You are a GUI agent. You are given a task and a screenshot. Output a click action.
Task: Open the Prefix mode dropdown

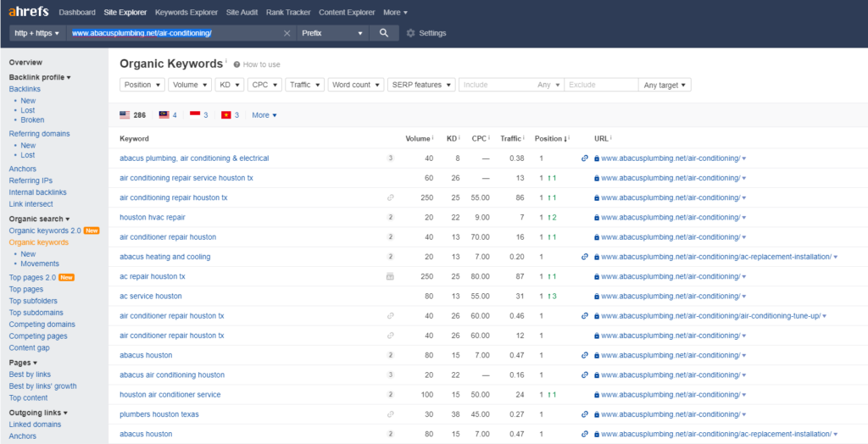click(x=332, y=33)
